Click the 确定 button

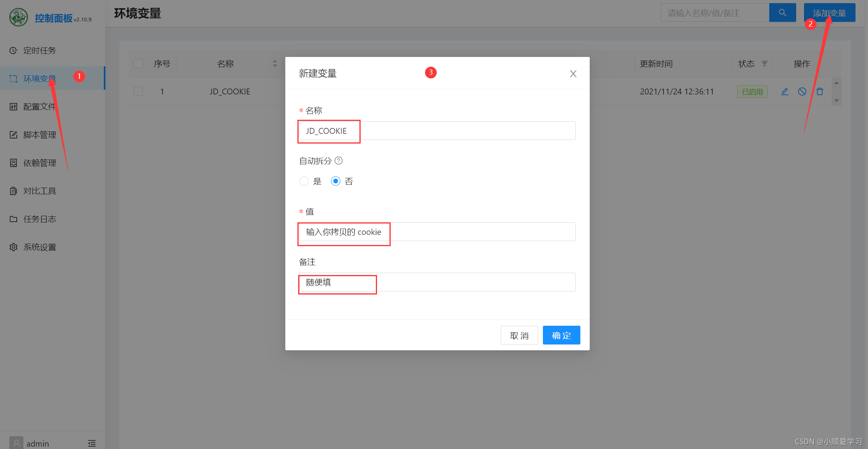tap(562, 335)
